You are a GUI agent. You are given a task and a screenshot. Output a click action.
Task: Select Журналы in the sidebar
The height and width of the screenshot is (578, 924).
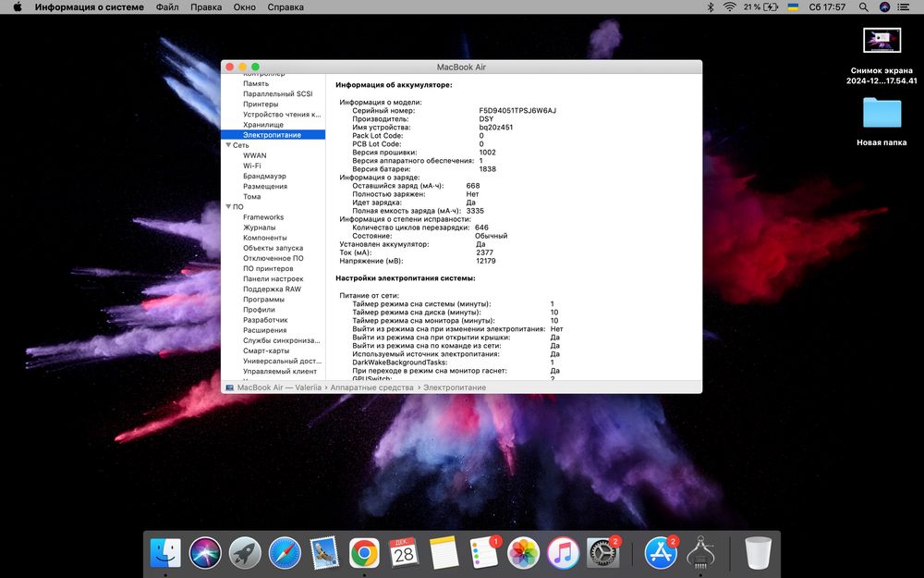pyautogui.click(x=260, y=228)
